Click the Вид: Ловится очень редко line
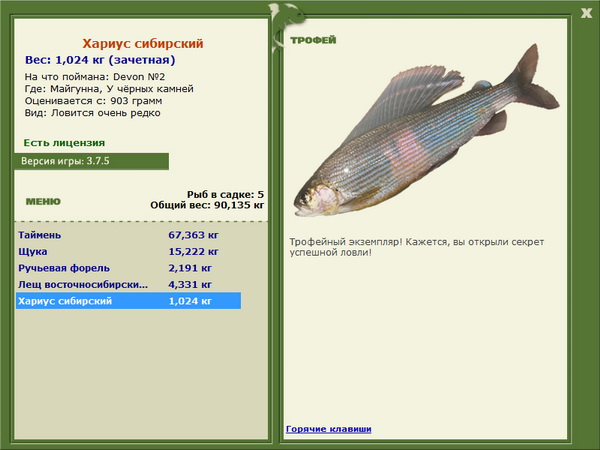 93,113
